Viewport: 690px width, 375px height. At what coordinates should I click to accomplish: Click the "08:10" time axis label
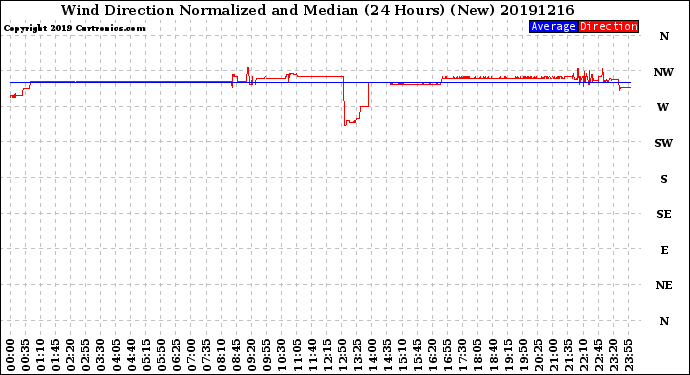pyautogui.click(x=221, y=355)
